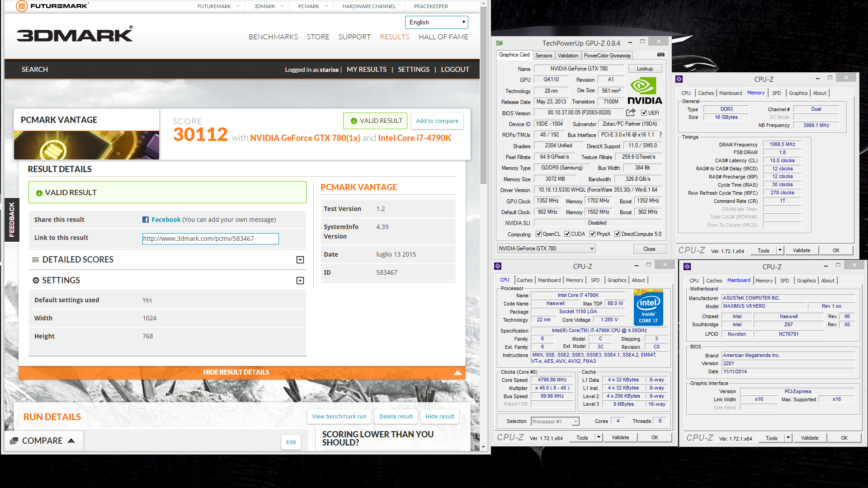
Task: Click the Close button in GPU-Z
Action: coord(649,249)
